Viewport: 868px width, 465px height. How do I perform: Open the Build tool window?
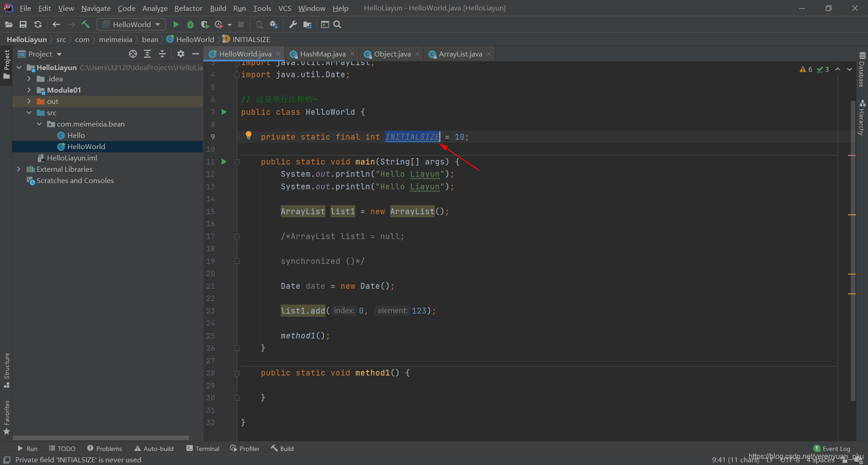pos(282,449)
